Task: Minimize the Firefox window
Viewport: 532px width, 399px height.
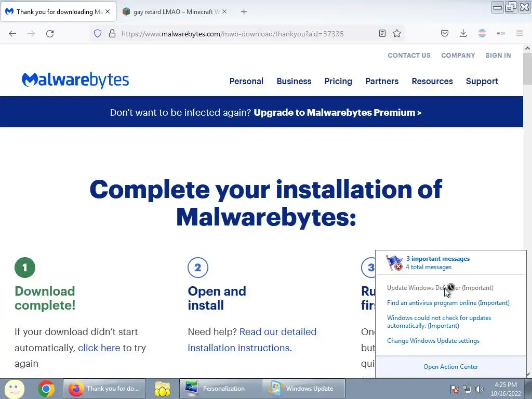Action: (x=497, y=7)
